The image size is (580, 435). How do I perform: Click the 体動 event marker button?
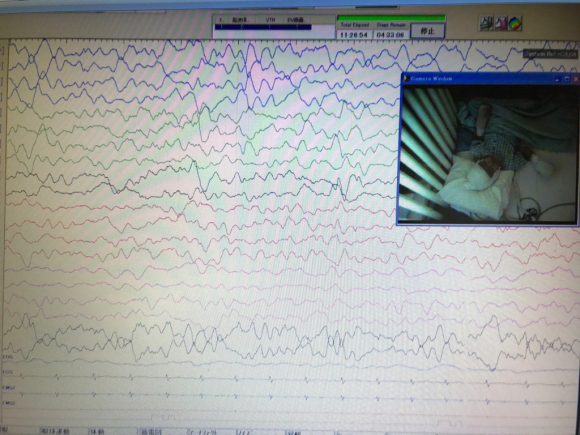pyautogui.click(x=113, y=432)
